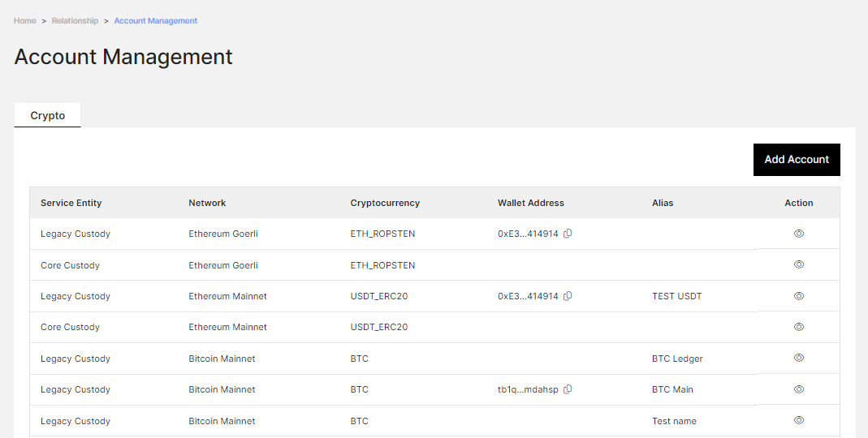Click the Service Entity column header
868x438 pixels.
[x=71, y=203]
